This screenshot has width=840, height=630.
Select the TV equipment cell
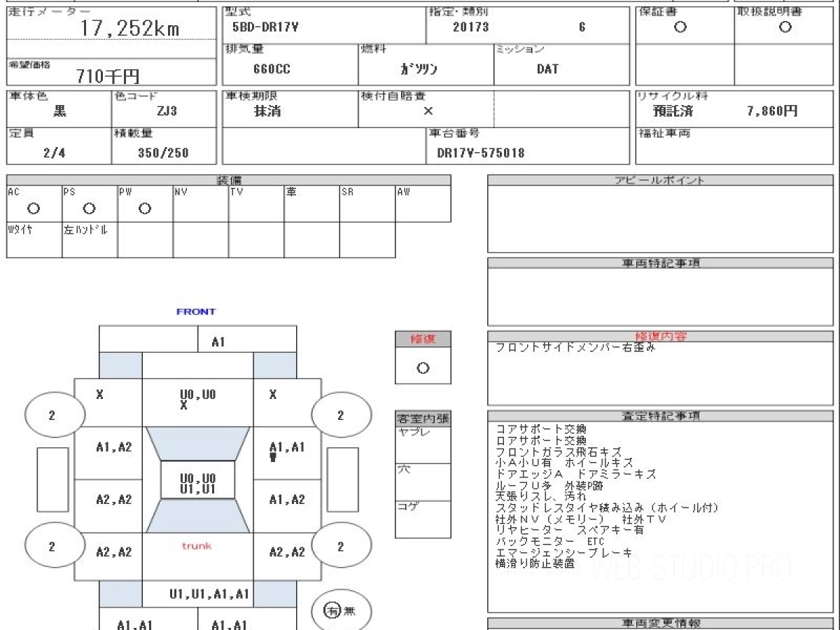256,204
